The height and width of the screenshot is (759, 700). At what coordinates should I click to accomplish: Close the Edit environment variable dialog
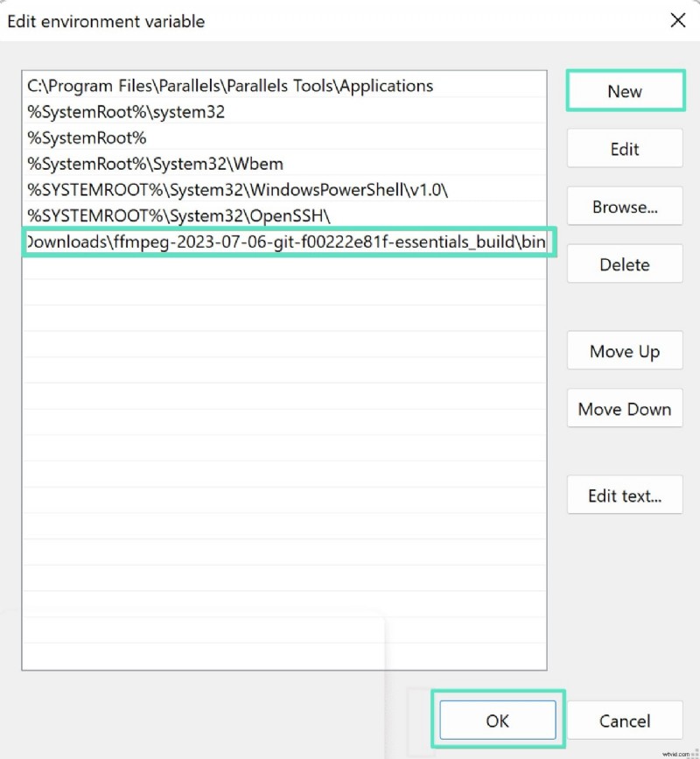point(678,20)
